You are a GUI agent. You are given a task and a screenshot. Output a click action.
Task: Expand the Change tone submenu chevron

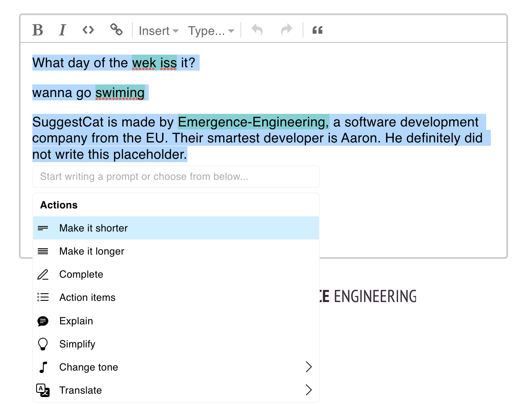click(x=309, y=367)
